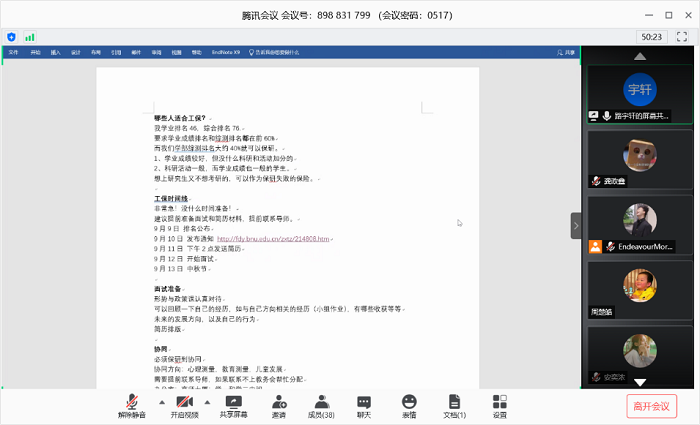Open the 表情 emoji reactions

pyautogui.click(x=409, y=404)
